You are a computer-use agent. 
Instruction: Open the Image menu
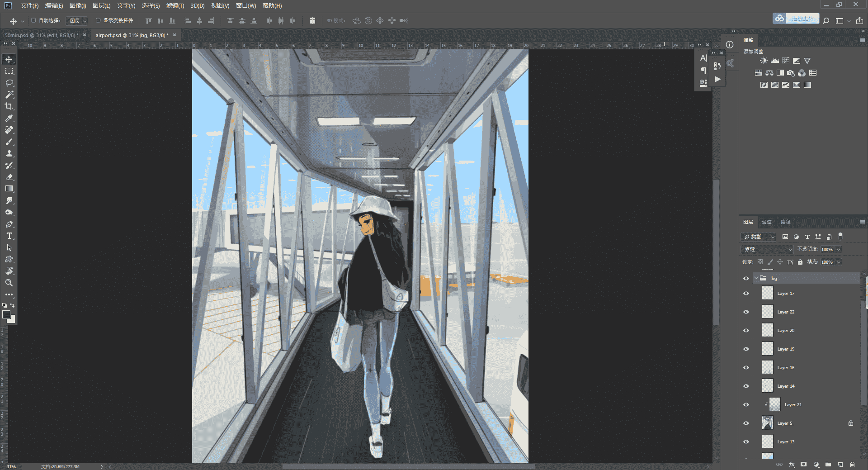78,5
